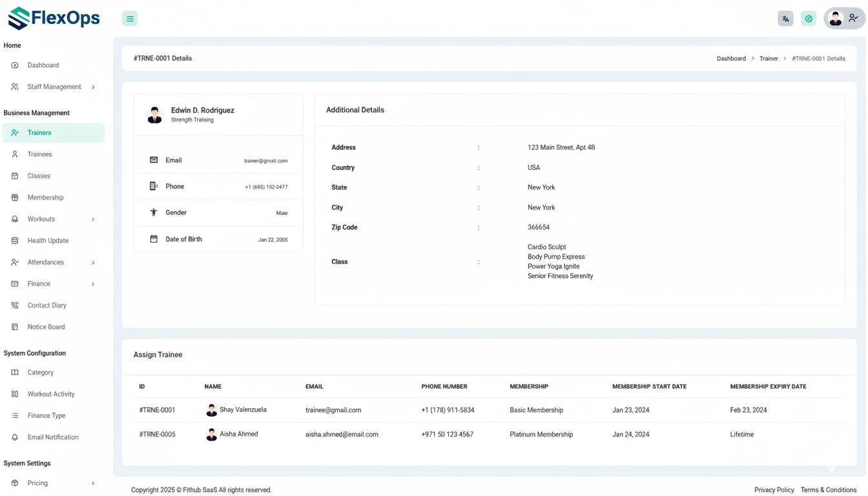
Task: Expand the Finance submenu
Action: coord(93,284)
